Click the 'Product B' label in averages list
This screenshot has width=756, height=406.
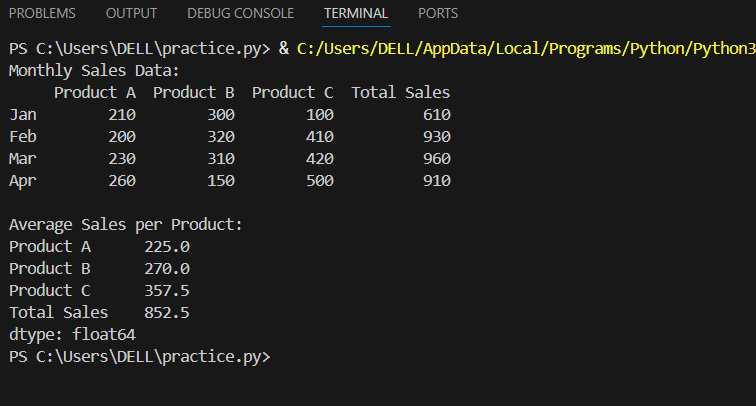pyautogui.click(x=50, y=269)
